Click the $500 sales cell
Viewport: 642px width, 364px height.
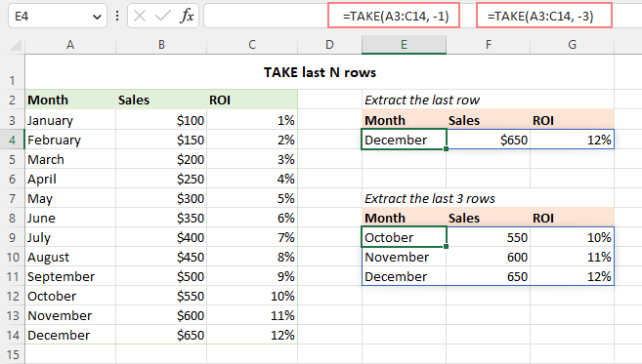161,276
